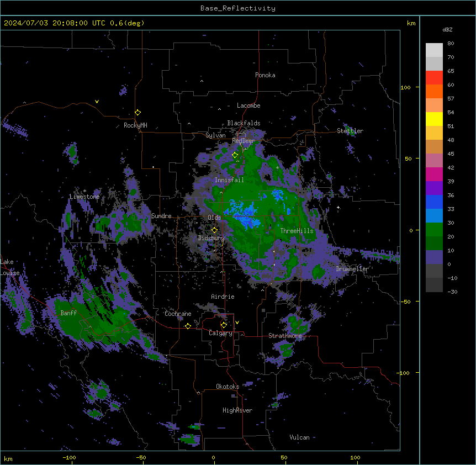Click the red 65 dBZ legend swatch
476x465 pixels.
(x=434, y=78)
